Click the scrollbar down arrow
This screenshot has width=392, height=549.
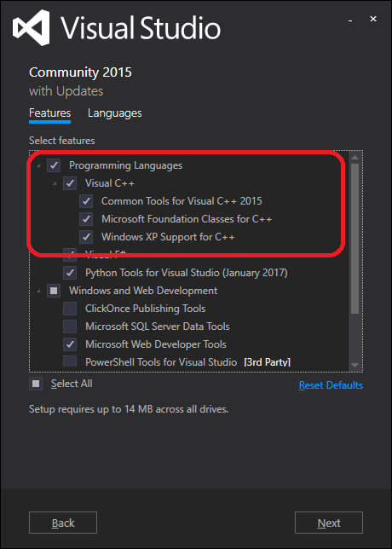(355, 365)
